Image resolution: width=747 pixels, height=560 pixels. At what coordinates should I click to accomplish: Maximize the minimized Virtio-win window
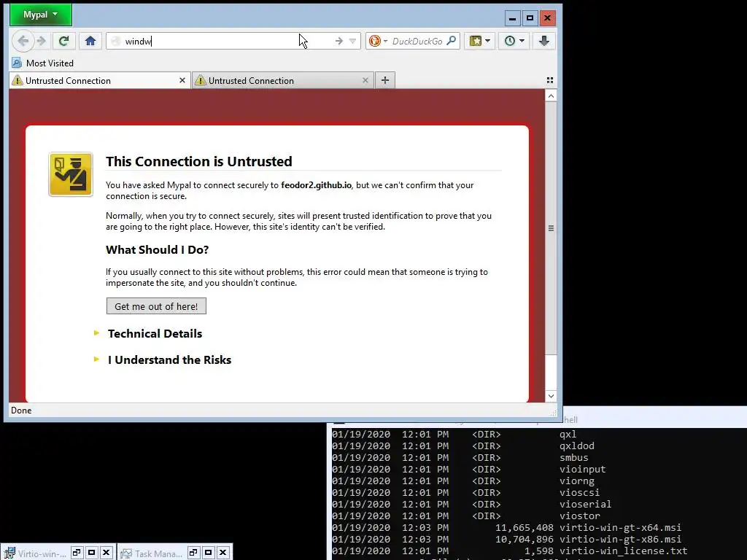pos(91,553)
